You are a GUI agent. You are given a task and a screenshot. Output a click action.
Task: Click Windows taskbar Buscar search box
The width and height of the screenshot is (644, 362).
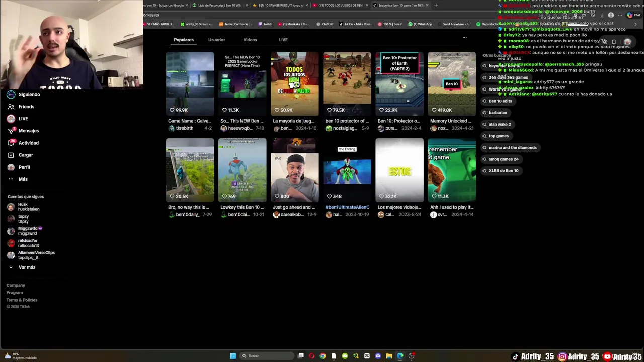(x=267, y=356)
